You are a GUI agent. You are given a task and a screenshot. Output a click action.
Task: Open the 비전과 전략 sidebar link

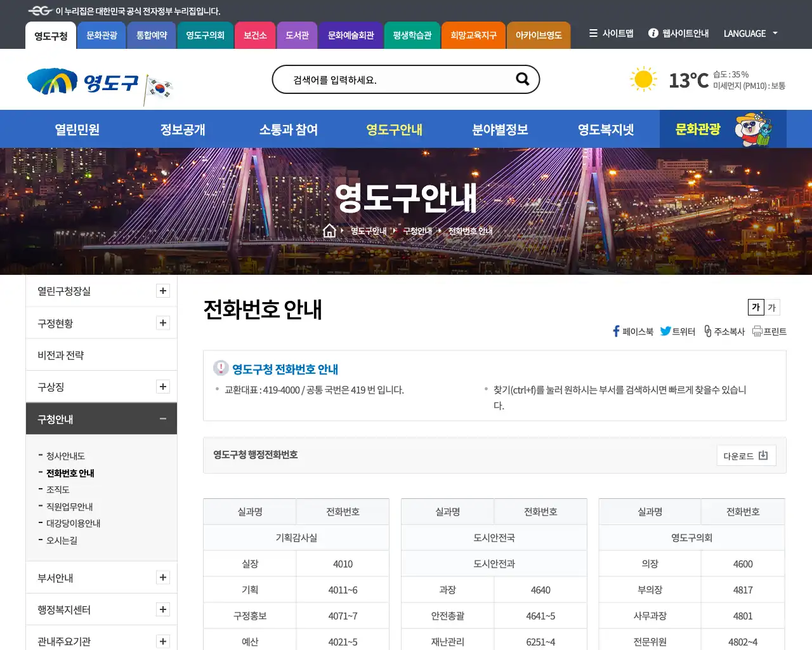60,354
